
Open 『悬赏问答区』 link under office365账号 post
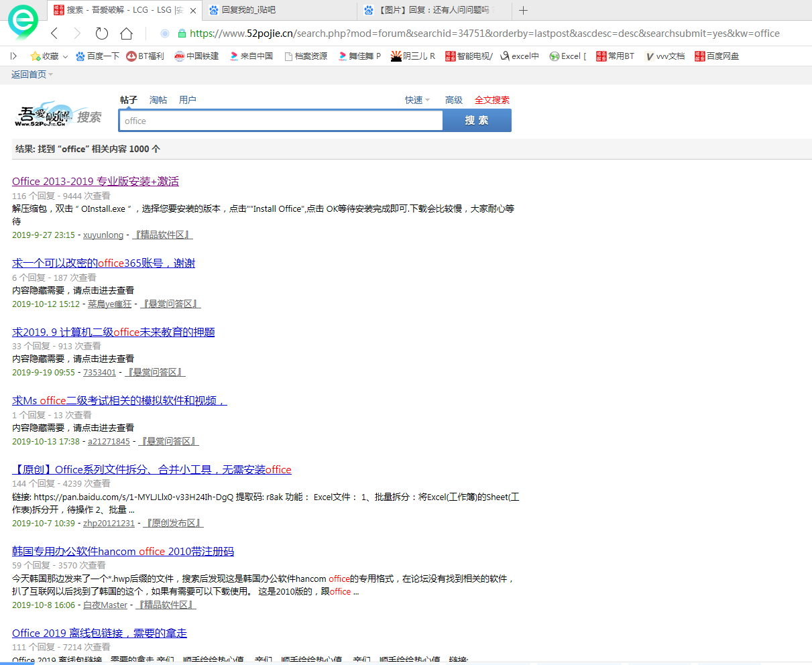click(170, 304)
